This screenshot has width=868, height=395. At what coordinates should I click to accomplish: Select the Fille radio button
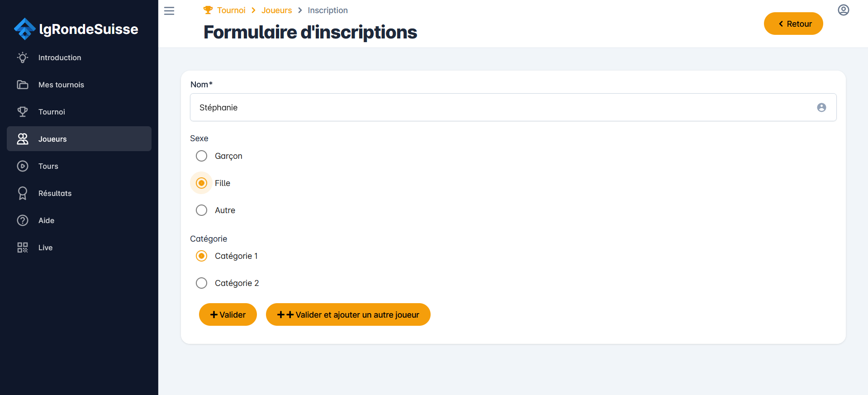(x=202, y=183)
